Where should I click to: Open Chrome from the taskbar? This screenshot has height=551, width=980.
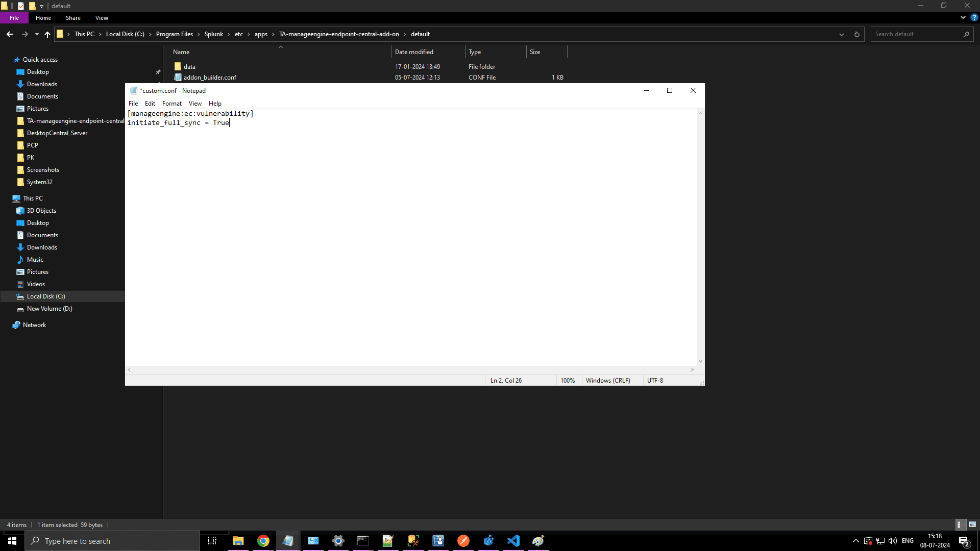pos(263,541)
